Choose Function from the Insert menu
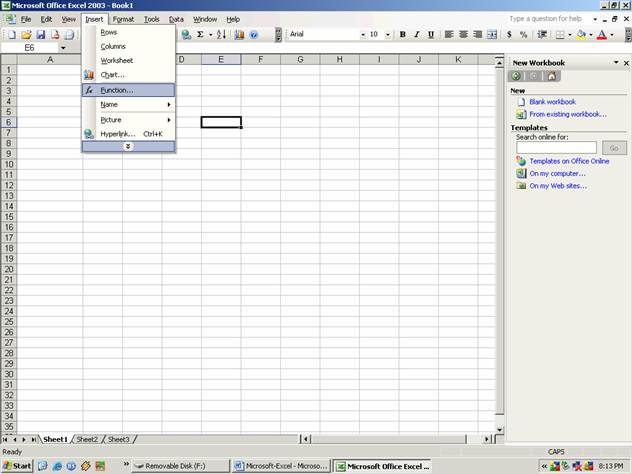632x474 pixels. 128,90
